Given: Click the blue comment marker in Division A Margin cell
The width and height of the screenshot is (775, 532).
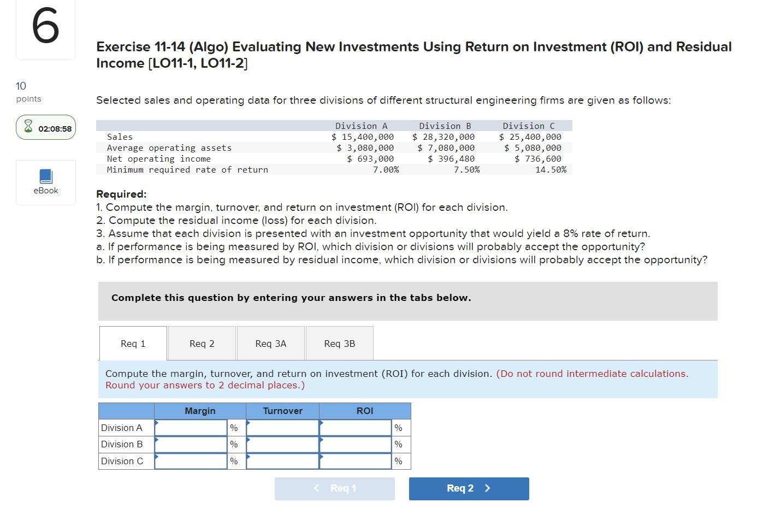Looking at the screenshot, I should click(x=157, y=423).
